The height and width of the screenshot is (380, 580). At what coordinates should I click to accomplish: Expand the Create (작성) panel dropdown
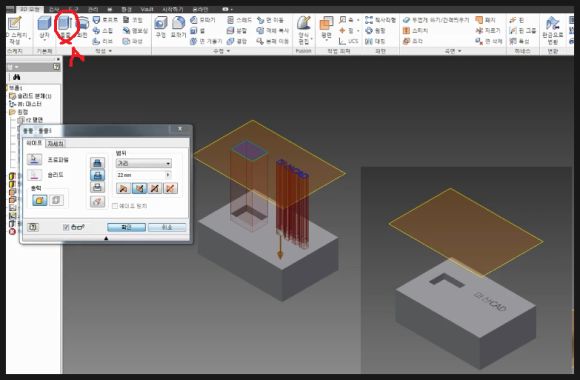[110, 51]
